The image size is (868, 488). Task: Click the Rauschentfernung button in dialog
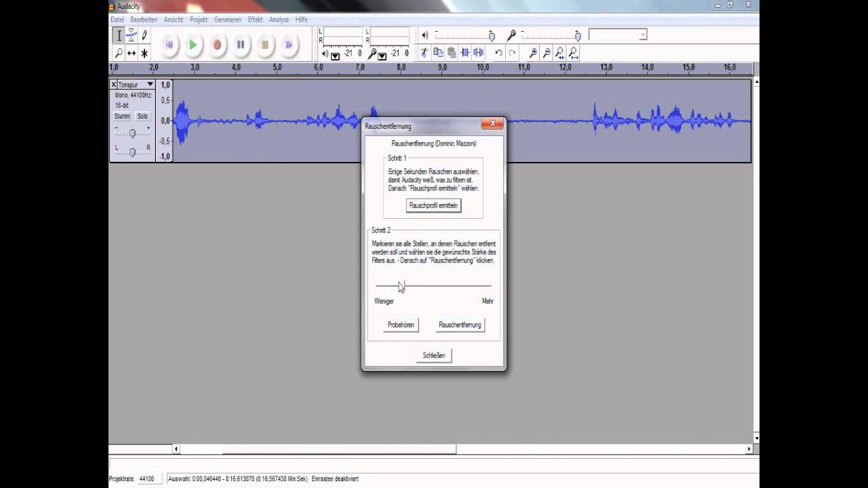click(460, 325)
